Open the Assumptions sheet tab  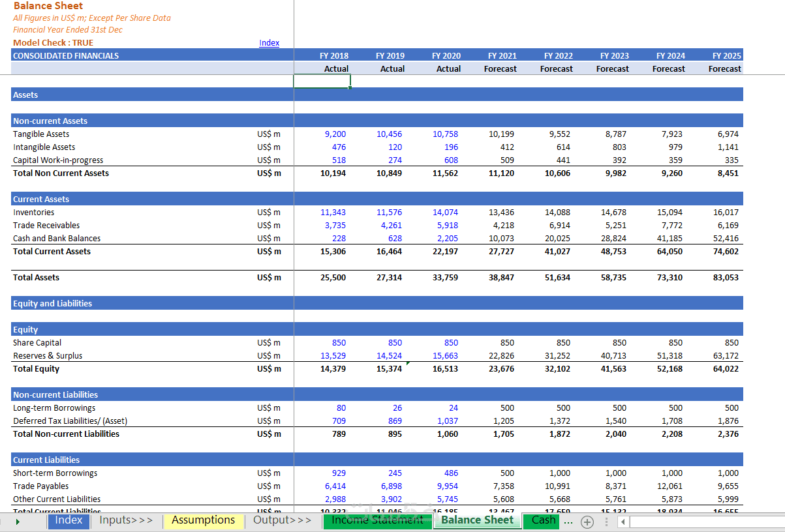tap(203, 520)
